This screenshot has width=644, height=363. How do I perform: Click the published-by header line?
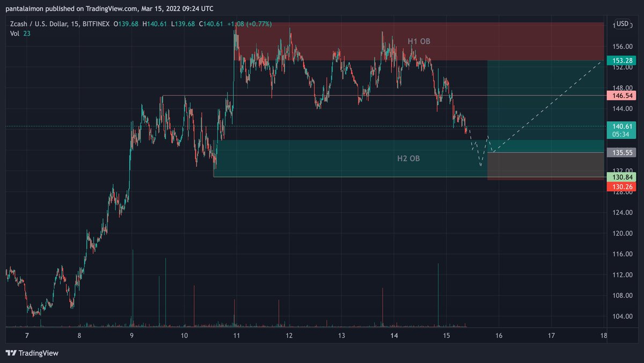coord(109,9)
